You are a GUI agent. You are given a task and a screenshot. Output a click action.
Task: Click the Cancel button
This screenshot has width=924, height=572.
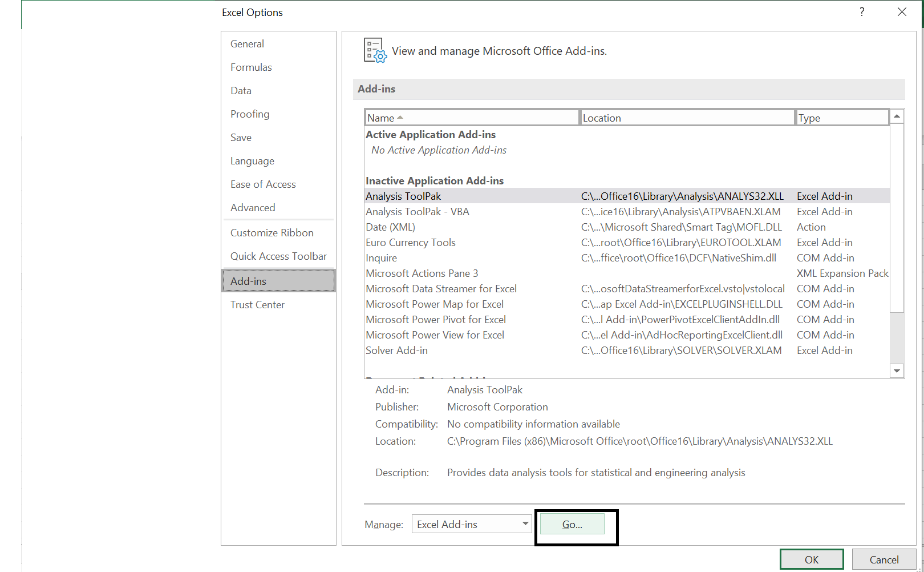pyautogui.click(x=884, y=559)
